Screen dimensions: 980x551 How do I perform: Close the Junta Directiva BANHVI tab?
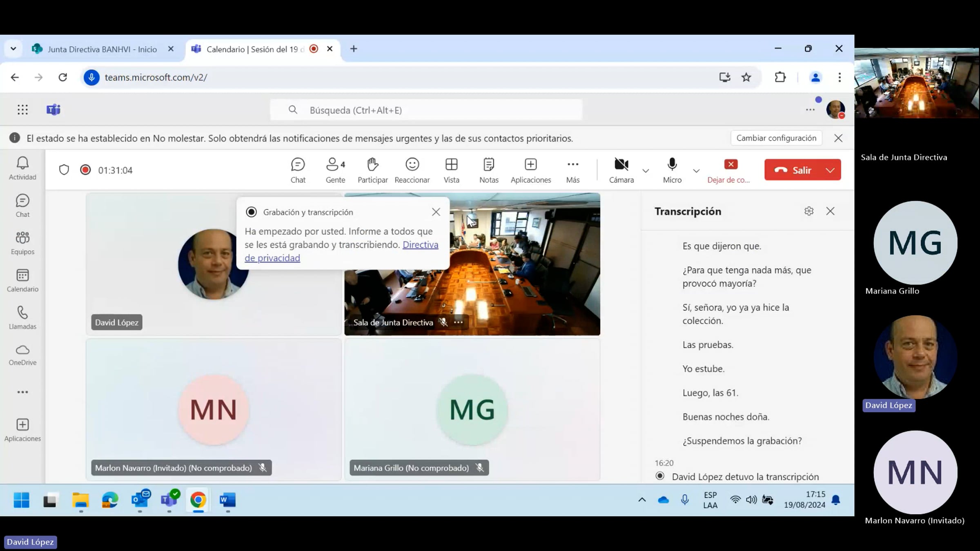tap(171, 49)
